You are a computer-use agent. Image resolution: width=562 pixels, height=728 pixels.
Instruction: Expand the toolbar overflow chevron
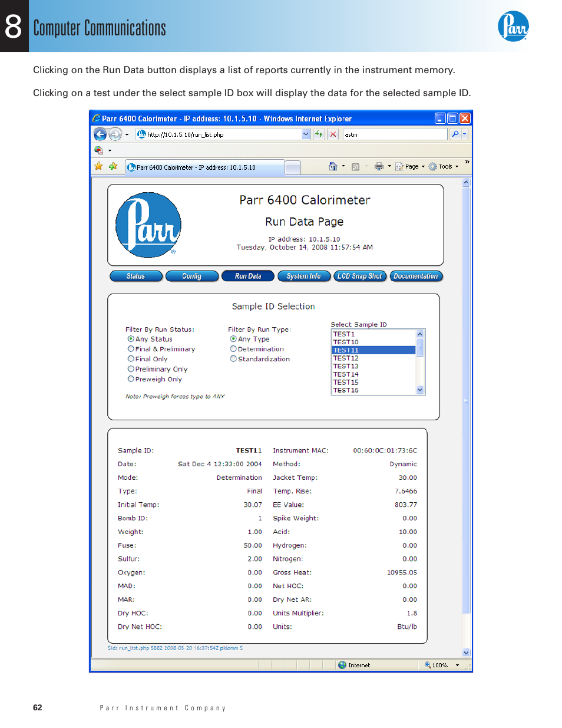pyautogui.click(x=467, y=162)
